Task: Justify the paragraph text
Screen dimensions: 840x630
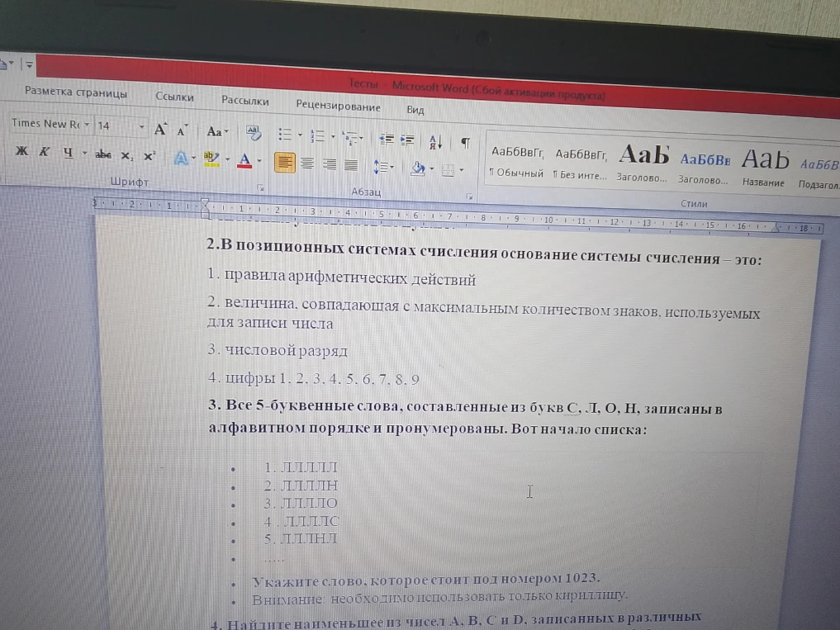Action: [351, 165]
